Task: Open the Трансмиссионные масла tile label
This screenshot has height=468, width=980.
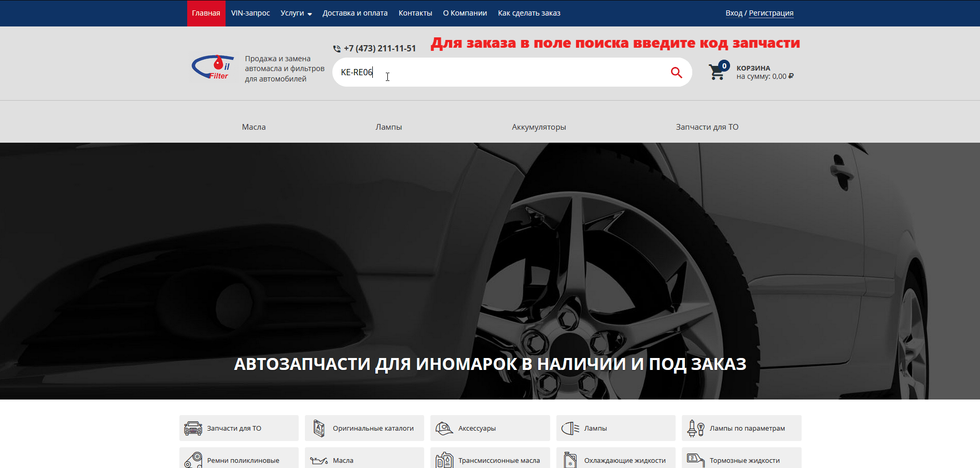Action: pyautogui.click(x=499, y=460)
